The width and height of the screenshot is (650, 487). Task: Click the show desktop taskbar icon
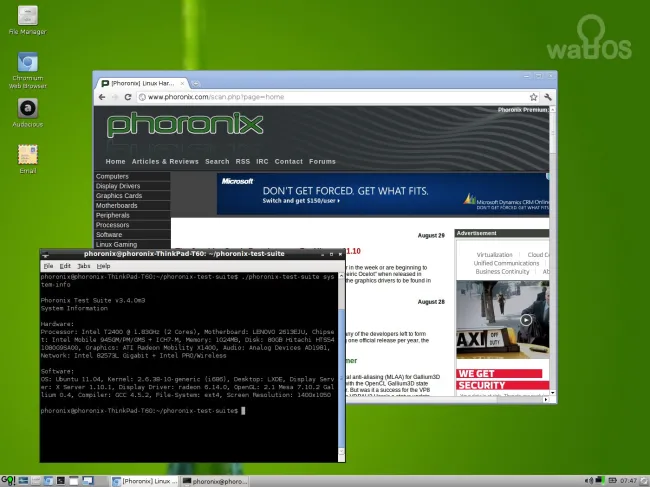click(x=73, y=481)
